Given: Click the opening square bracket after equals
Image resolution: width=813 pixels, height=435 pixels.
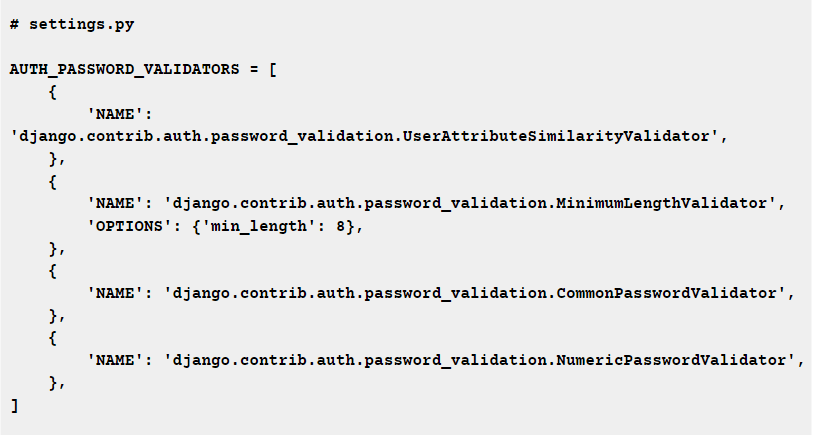Looking at the screenshot, I should 273,69.
